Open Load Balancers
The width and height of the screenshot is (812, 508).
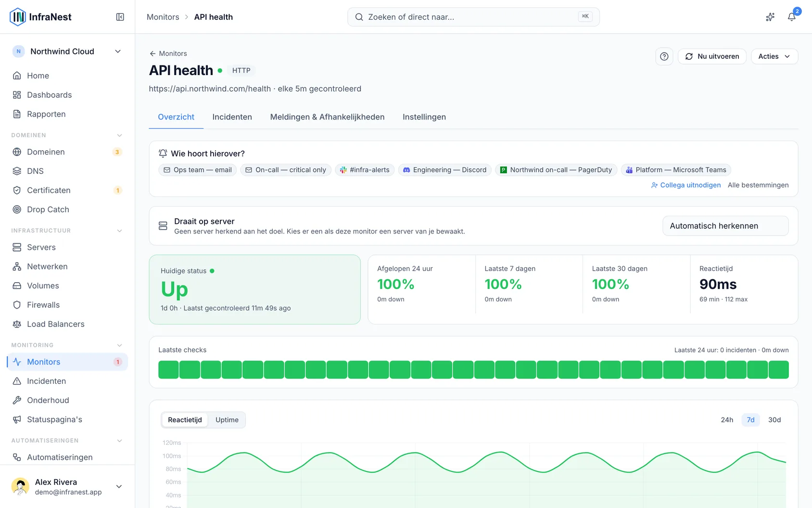(x=67, y=324)
